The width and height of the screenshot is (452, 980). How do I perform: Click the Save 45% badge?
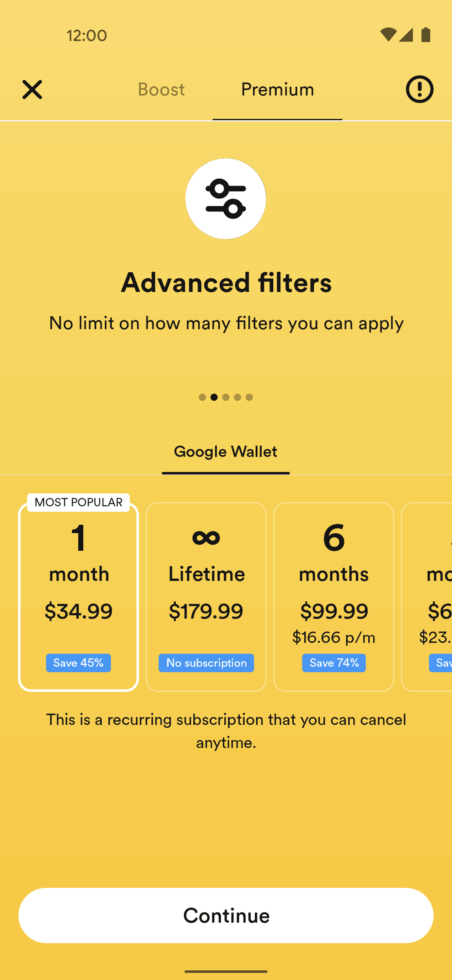pos(78,663)
